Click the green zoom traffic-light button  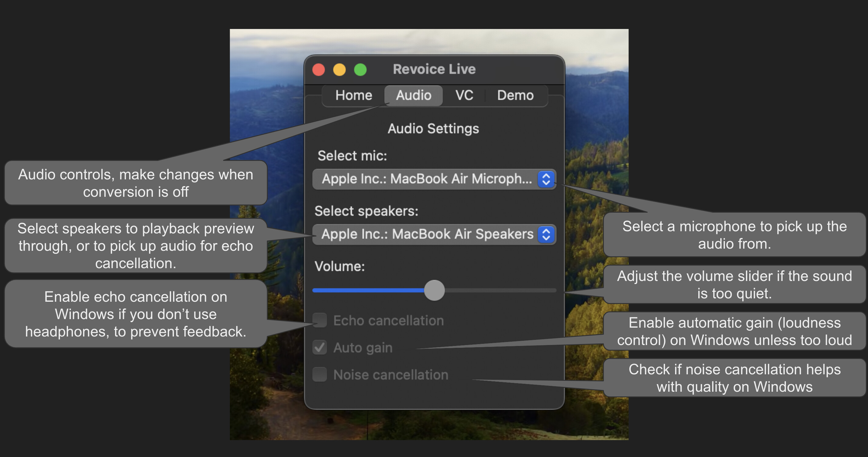[360, 69]
